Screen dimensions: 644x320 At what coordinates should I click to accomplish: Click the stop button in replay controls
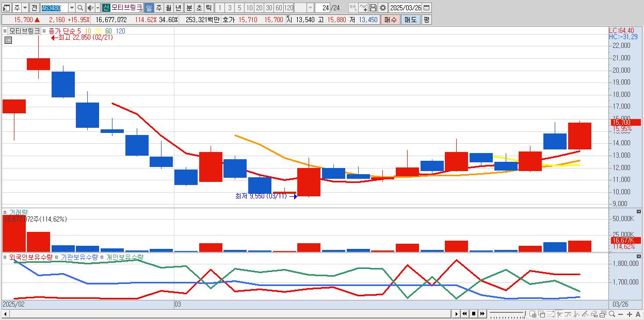pyautogui.click(x=474, y=314)
